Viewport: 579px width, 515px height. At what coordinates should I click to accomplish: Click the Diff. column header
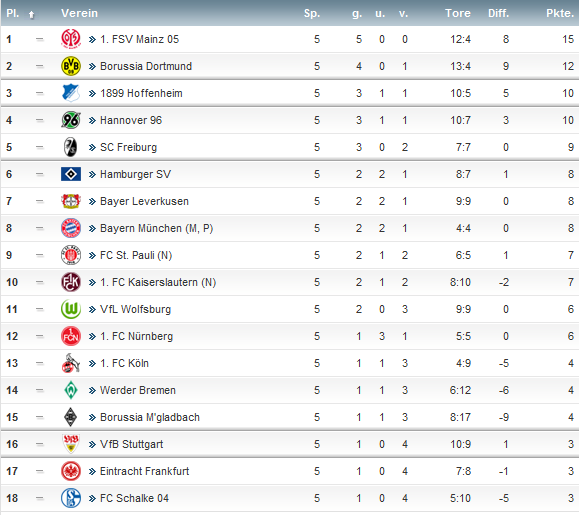point(499,13)
